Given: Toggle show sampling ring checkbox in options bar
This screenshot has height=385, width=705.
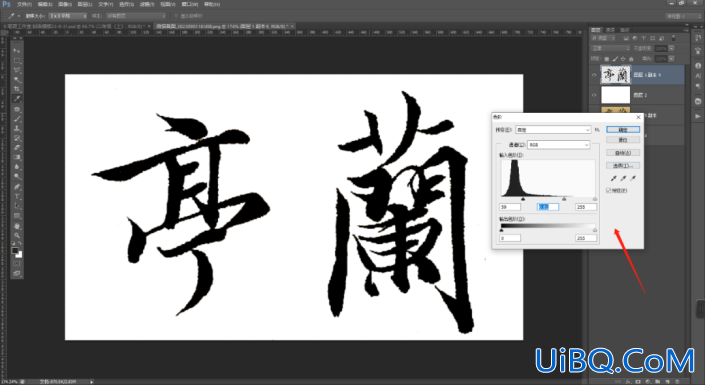Looking at the screenshot, I should 176,16.
